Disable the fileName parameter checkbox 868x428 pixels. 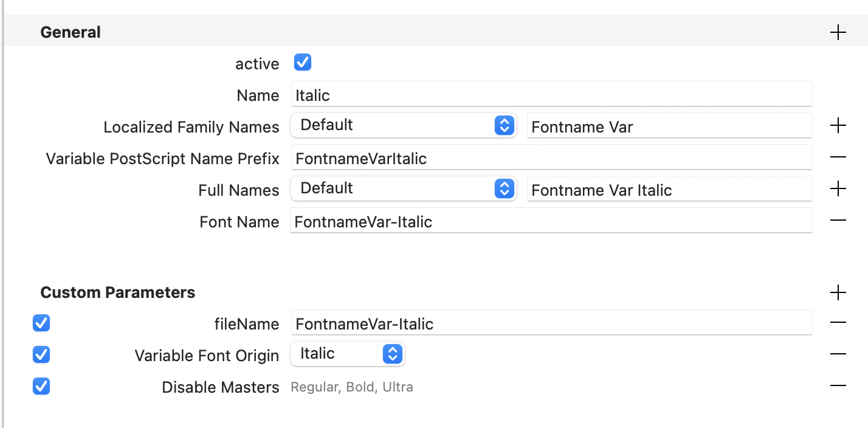point(41,323)
